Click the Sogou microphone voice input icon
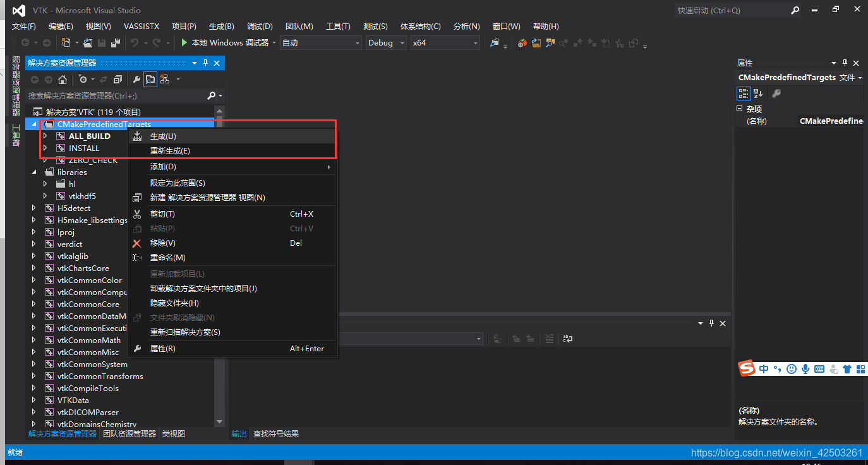The width and height of the screenshot is (868, 465). pyautogui.click(x=805, y=369)
